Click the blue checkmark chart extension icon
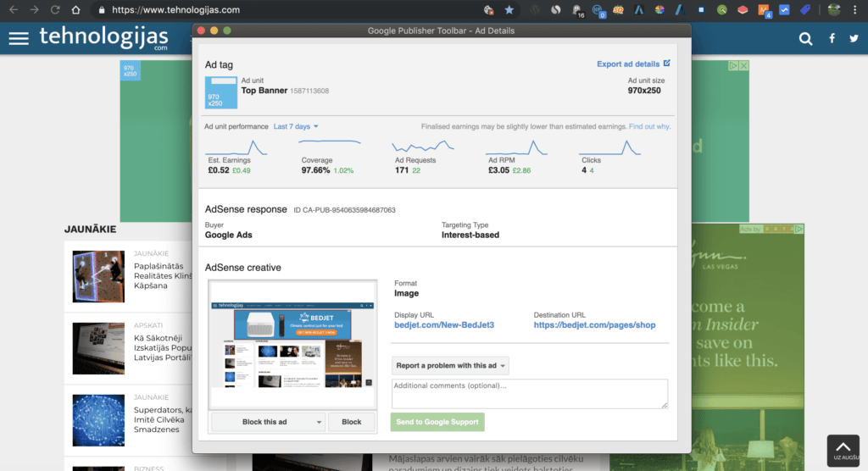 click(784, 9)
